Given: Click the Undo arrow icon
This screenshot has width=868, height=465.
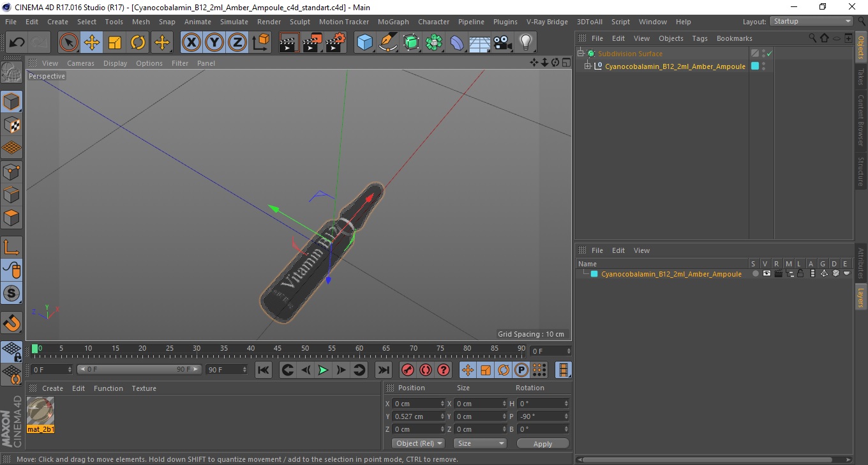Looking at the screenshot, I should tap(17, 43).
